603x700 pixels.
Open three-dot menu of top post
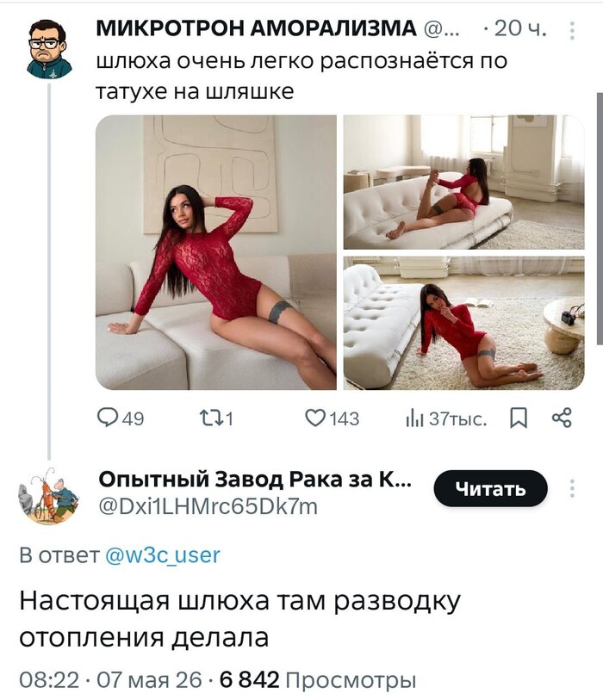click(x=572, y=31)
